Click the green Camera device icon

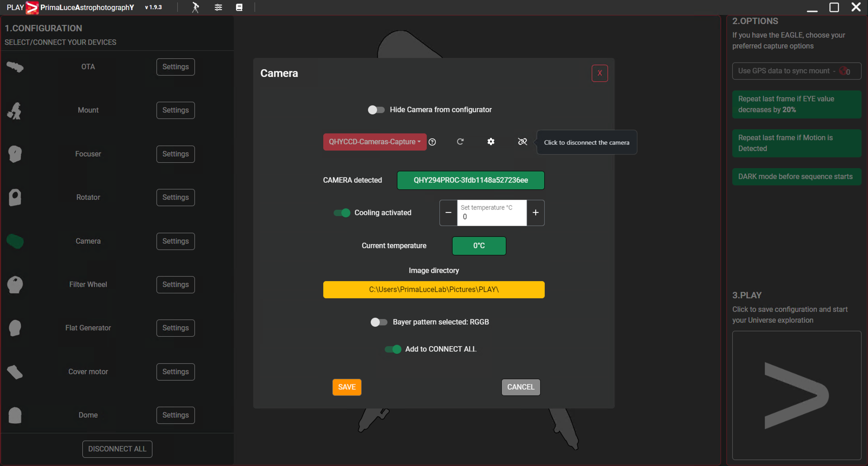click(x=15, y=241)
